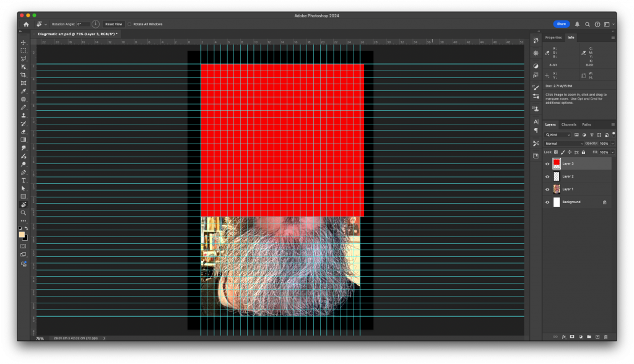
Task: Open the layer styles fx menu
Action: (x=564, y=337)
